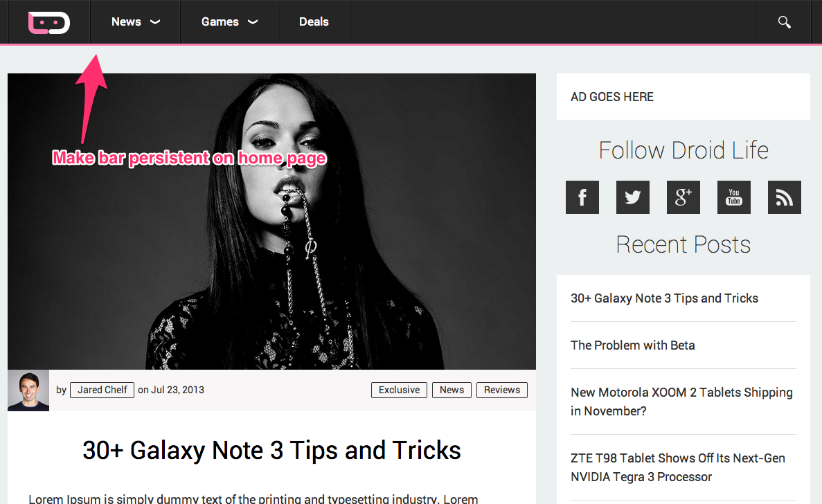Expand the News dropdown chevron
The width and height of the screenshot is (822, 504).
pyautogui.click(x=155, y=22)
